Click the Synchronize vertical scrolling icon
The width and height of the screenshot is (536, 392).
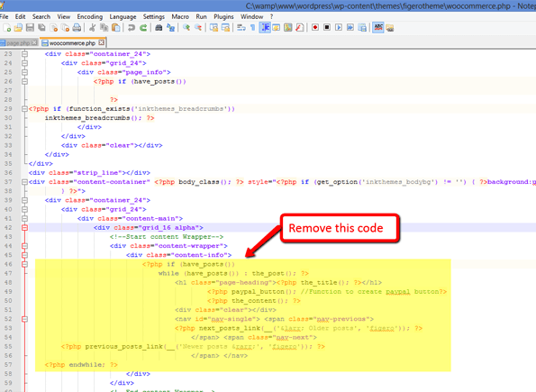click(x=213, y=28)
